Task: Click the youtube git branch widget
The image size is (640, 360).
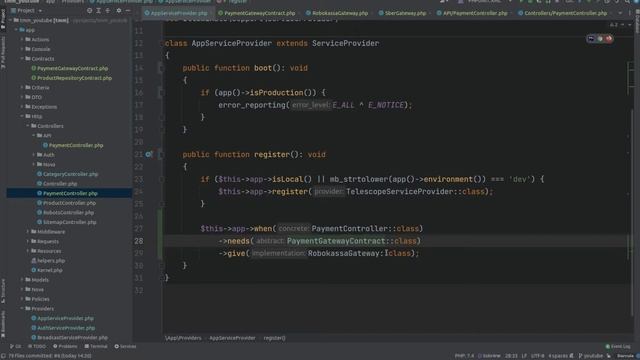Action: (x=591, y=356)
